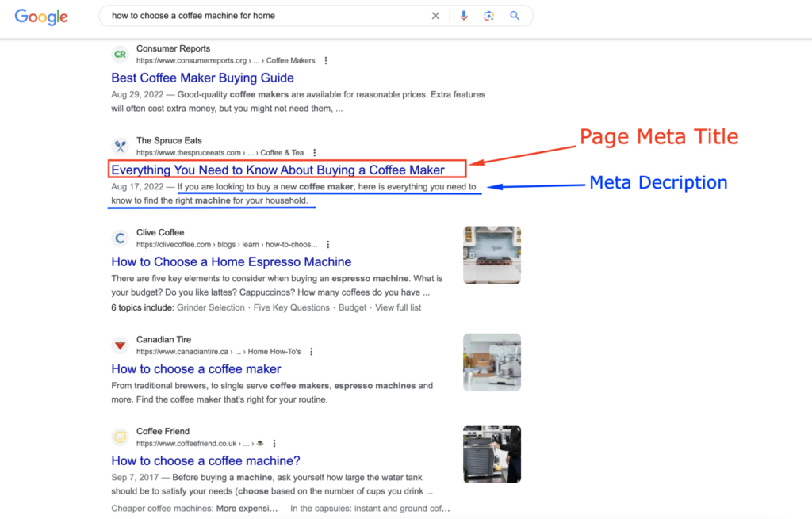Open more options for Consumer Reports result
The image size is (812, 519).
pos(326,60)
